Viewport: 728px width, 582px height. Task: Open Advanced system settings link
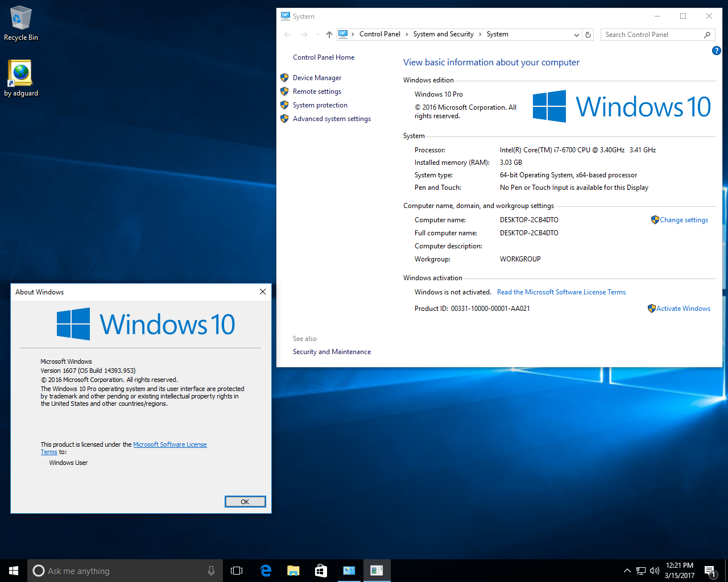point(332,119)
